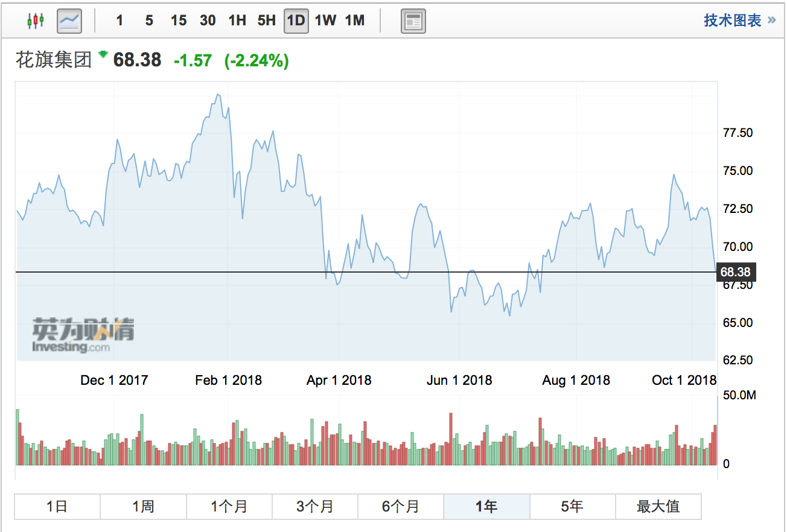Click the green down arrow next to 花旗集团
This screenshot has width=787, height=532.
coord(103,54)
